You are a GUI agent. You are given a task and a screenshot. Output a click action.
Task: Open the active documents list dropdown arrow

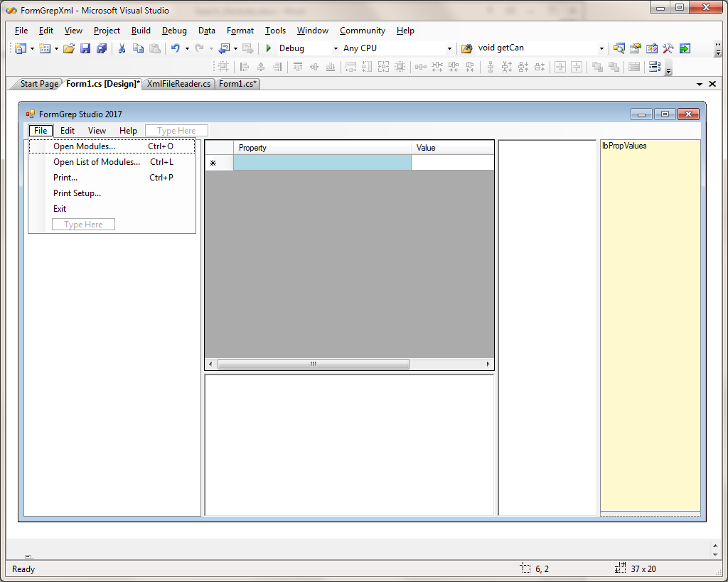[x=700, y=84]
